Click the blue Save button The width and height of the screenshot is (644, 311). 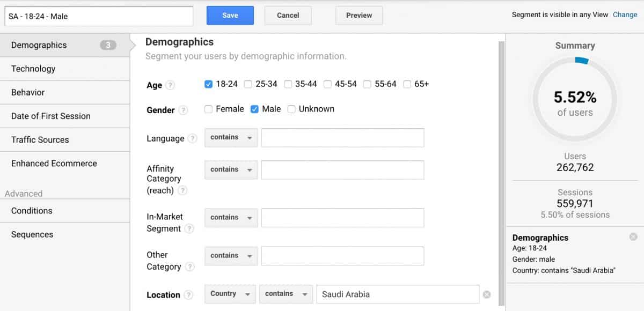click(x=230, y=16)
